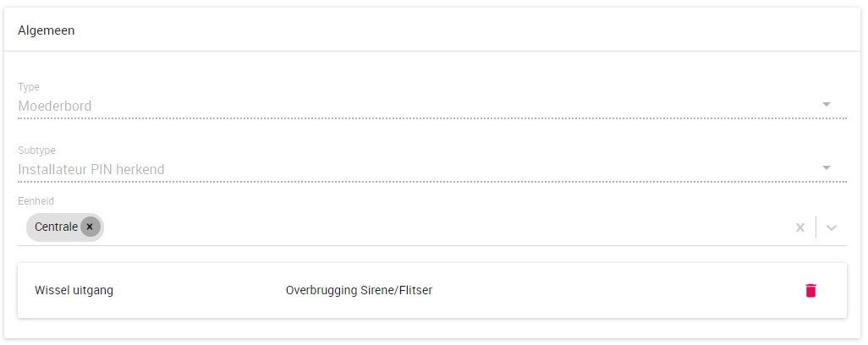Click blank space left of the trash icon
This screenshot has height=345, width=868.
click(x=635, y=290)
